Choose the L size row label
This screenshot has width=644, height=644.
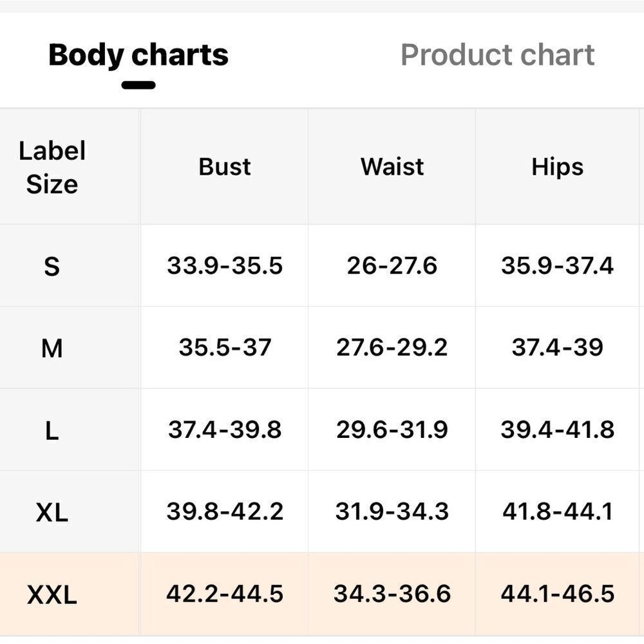pos(52,430)
